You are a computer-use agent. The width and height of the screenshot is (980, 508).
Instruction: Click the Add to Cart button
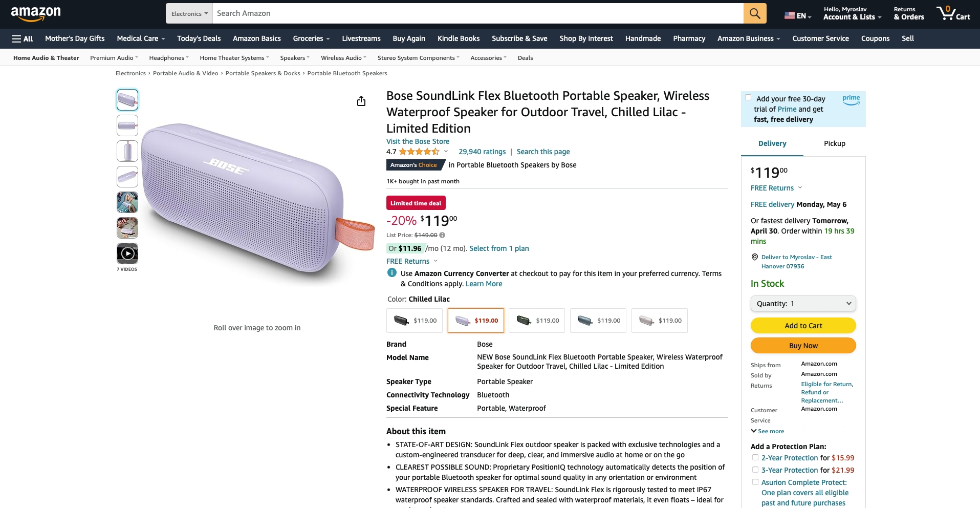pos(803,326)
